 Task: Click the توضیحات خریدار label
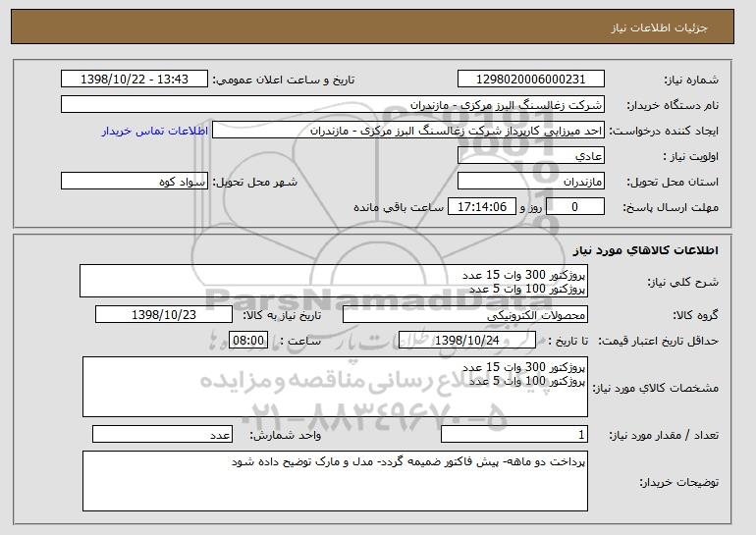(x=678, y=482)
